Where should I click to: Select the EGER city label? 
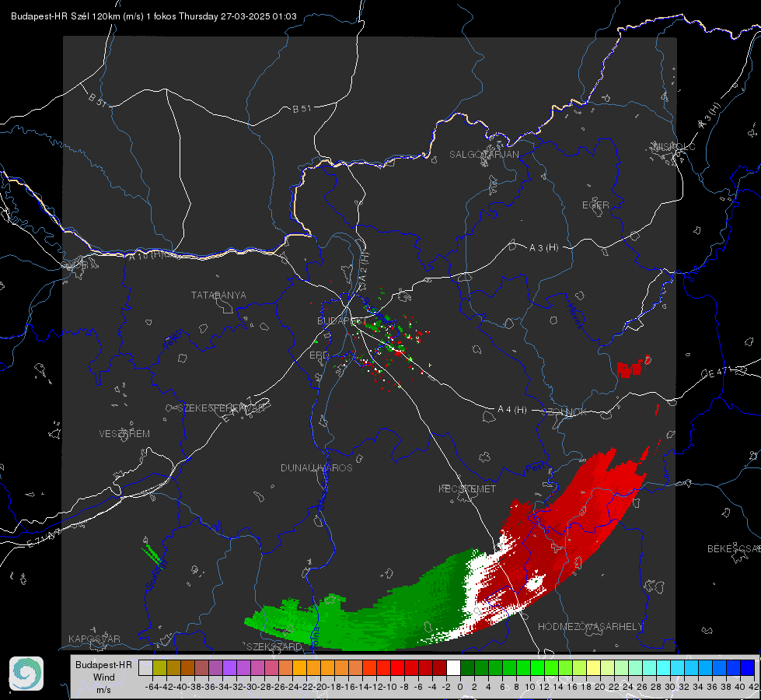tap(595, 205)
